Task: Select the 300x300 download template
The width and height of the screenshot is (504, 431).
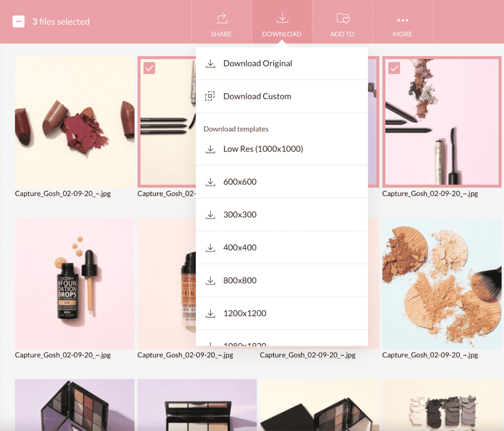Action: tap(282, 215)
